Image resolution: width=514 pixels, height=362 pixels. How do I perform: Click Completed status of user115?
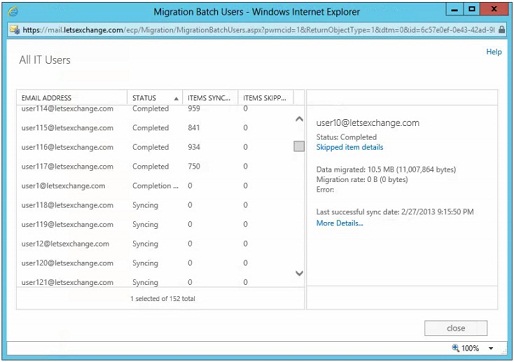[x=151, y=128]
